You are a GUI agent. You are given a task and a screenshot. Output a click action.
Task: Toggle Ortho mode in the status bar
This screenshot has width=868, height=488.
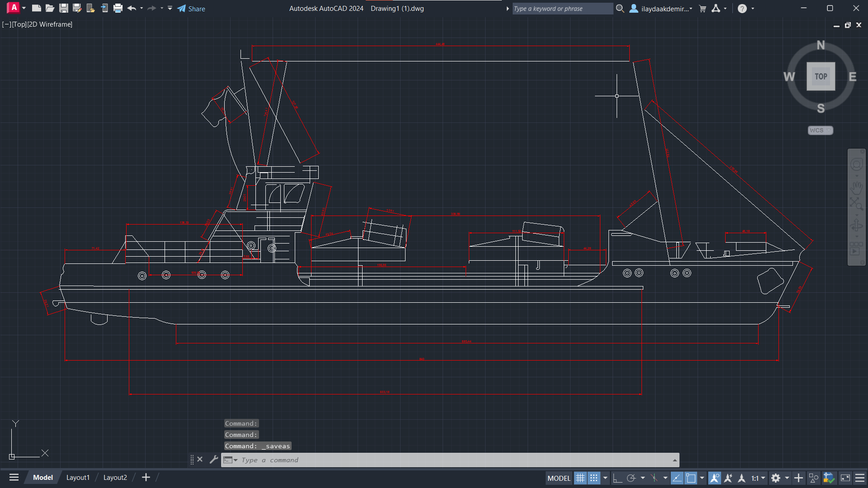[618, 478]
